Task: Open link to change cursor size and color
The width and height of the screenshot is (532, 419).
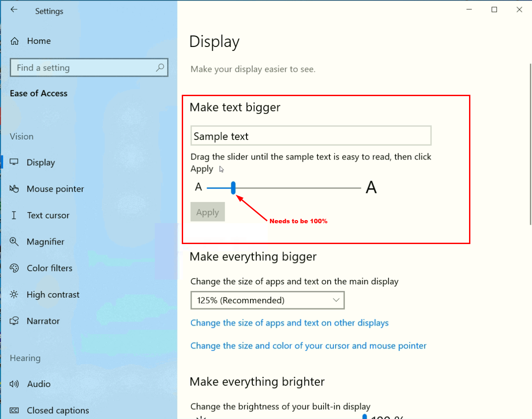Action: click(x=308, y=346)
